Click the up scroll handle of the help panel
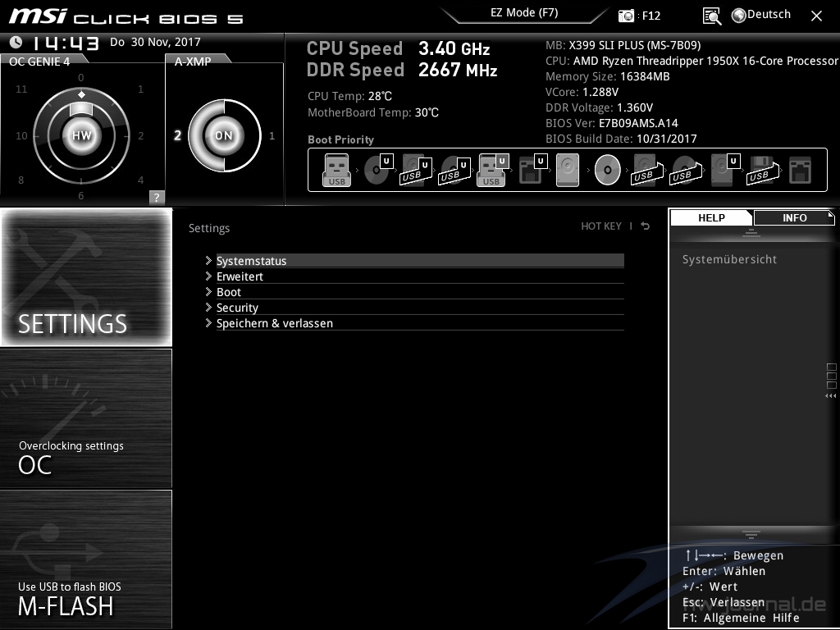The image size is (840, 630). pyautogui.click(x=751, y=233)
